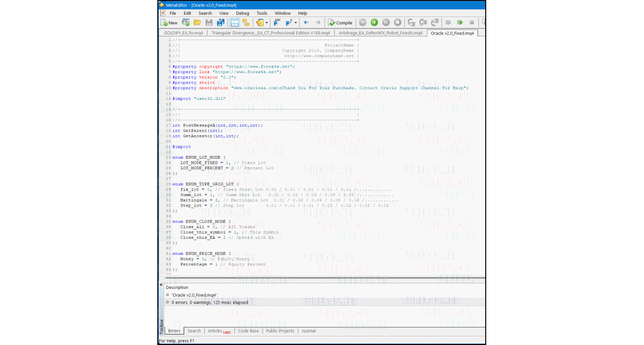
Task: Click the Step Over debug icon
Action: click(x=423, y=23)
